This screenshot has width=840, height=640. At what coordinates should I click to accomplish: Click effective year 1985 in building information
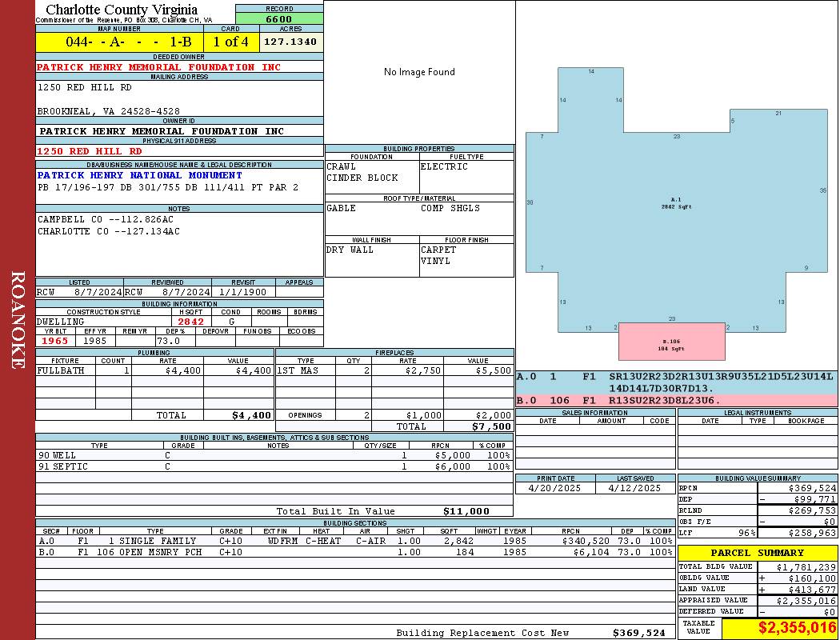(x=95, y=341)
